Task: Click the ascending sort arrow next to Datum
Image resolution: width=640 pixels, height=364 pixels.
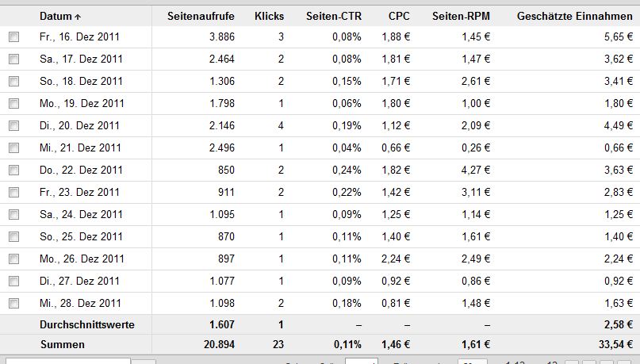Action: [78, 17]
